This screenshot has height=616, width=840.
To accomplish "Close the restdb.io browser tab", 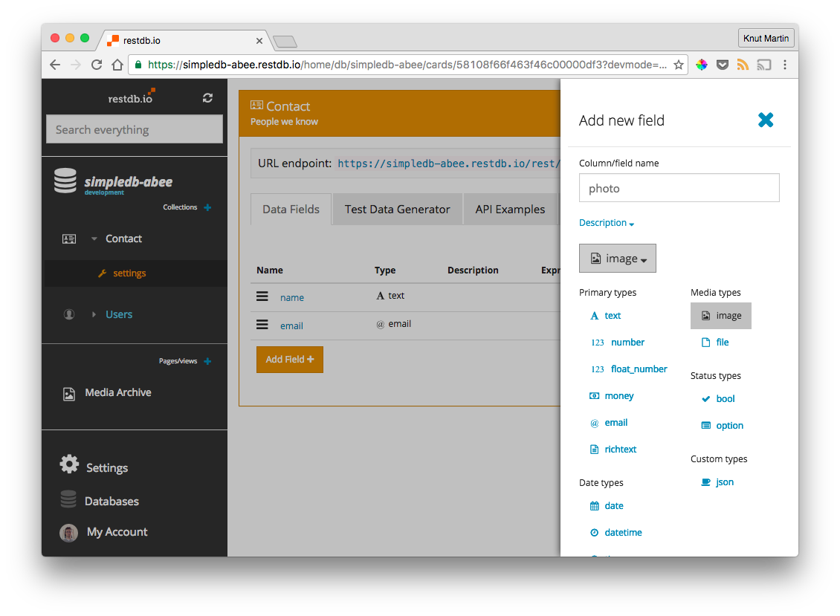I will click(x=259, y=41).
